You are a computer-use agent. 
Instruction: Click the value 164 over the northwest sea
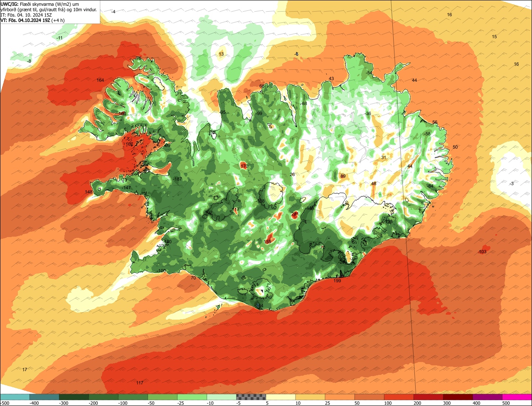(x=100, y=80)
